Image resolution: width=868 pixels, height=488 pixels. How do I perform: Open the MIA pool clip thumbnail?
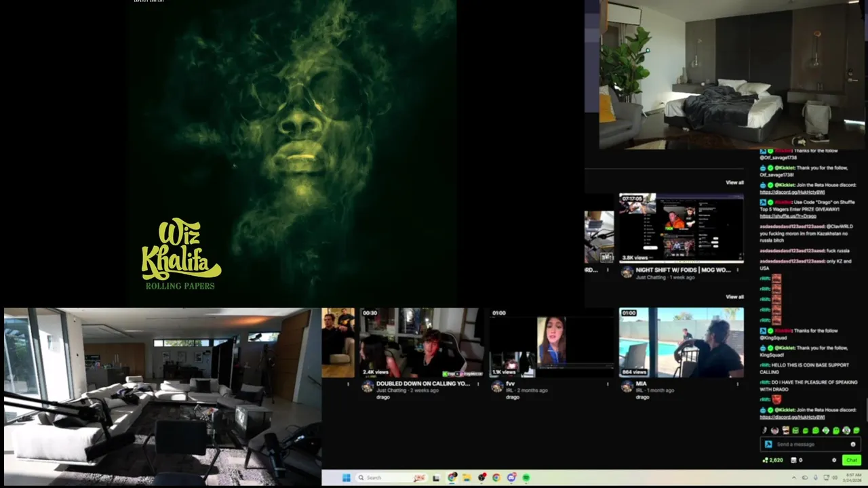click(x=682, y=342)
